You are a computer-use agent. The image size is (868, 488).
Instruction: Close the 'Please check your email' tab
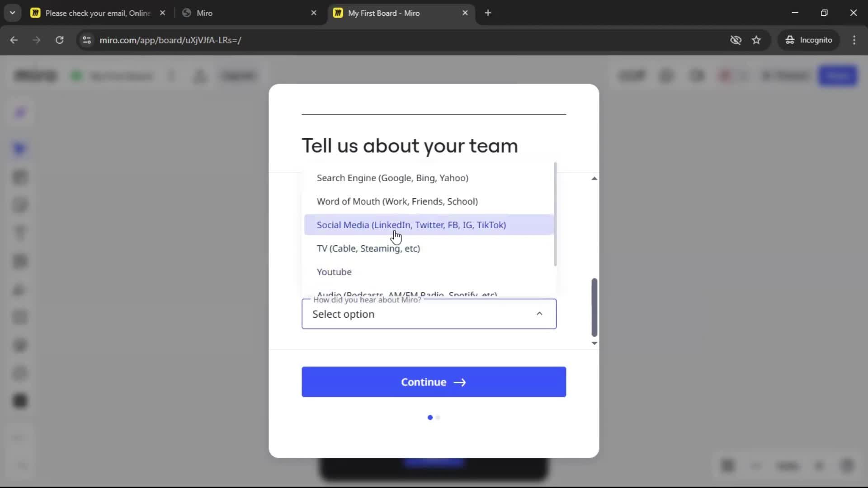[162, 13]
